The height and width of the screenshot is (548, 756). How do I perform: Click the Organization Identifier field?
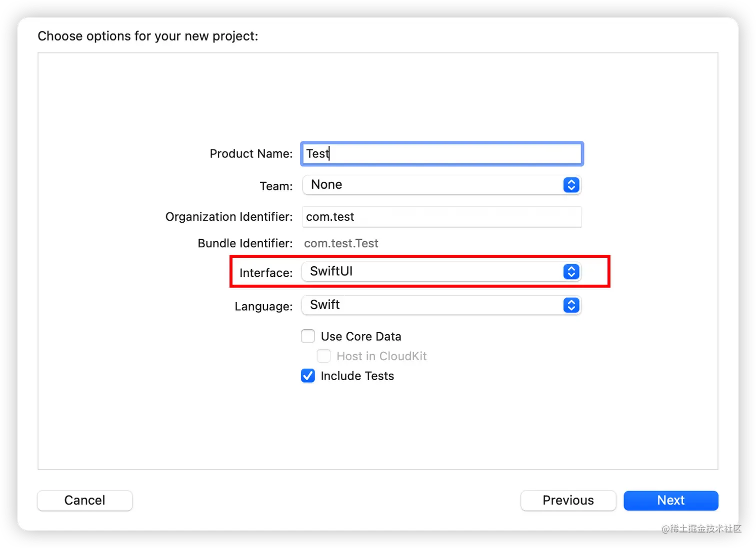pos(442,217)
